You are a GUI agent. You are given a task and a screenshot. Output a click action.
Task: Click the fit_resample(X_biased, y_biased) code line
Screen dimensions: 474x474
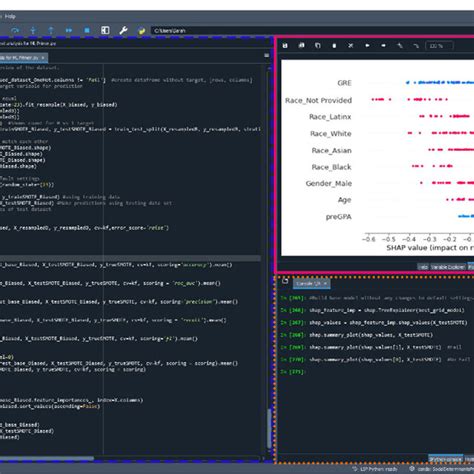coord(59,105)
